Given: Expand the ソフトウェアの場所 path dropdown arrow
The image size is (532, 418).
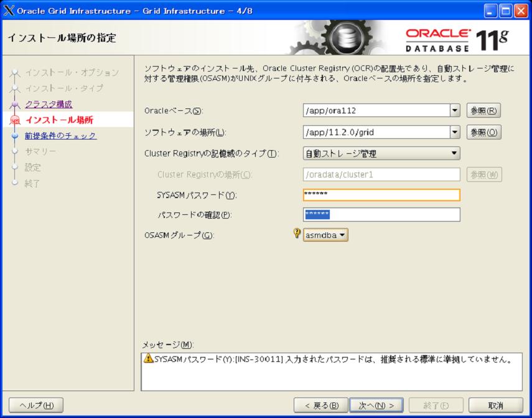Looking at the screenshot, I should coord(455,132).
